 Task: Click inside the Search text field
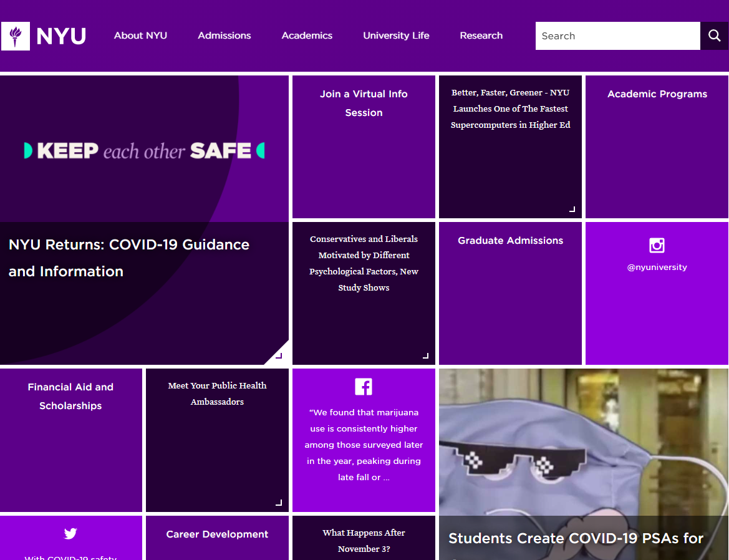[617, 36]
